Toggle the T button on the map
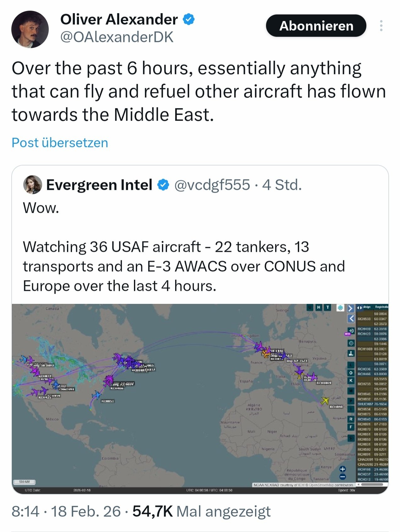The image size is (400, 532). (x=327, y=307)
